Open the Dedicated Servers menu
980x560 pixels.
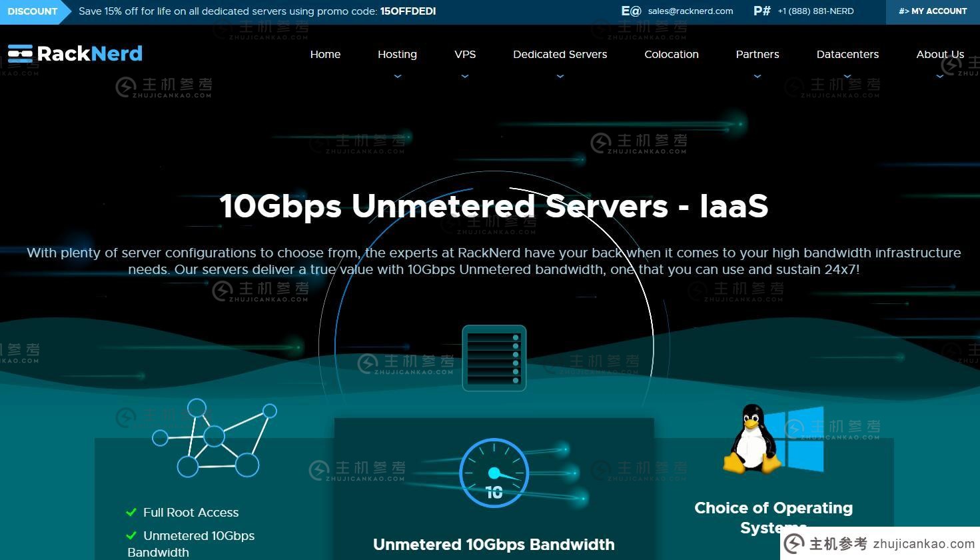[x=560, y=54]
